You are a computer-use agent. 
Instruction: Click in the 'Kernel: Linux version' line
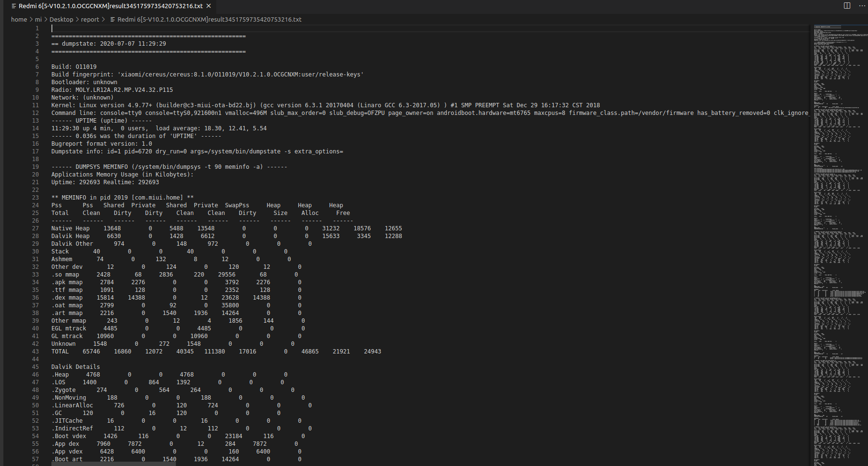pos(288,105)
